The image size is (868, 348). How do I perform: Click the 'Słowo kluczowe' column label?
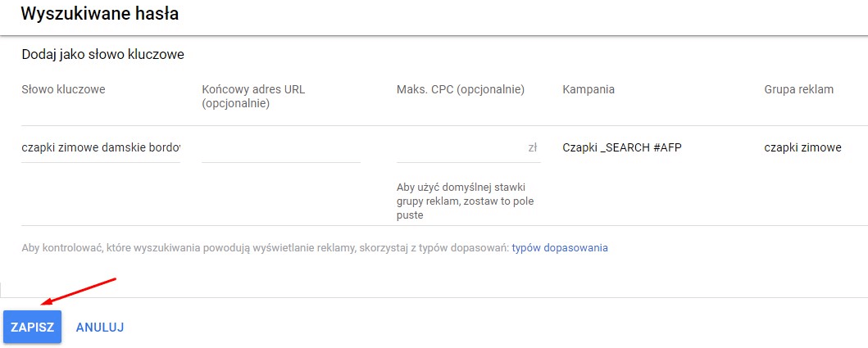click(63, 89)
